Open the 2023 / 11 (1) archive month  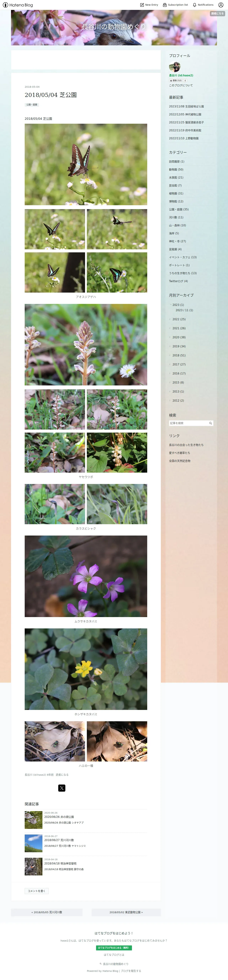pos(184,310)
